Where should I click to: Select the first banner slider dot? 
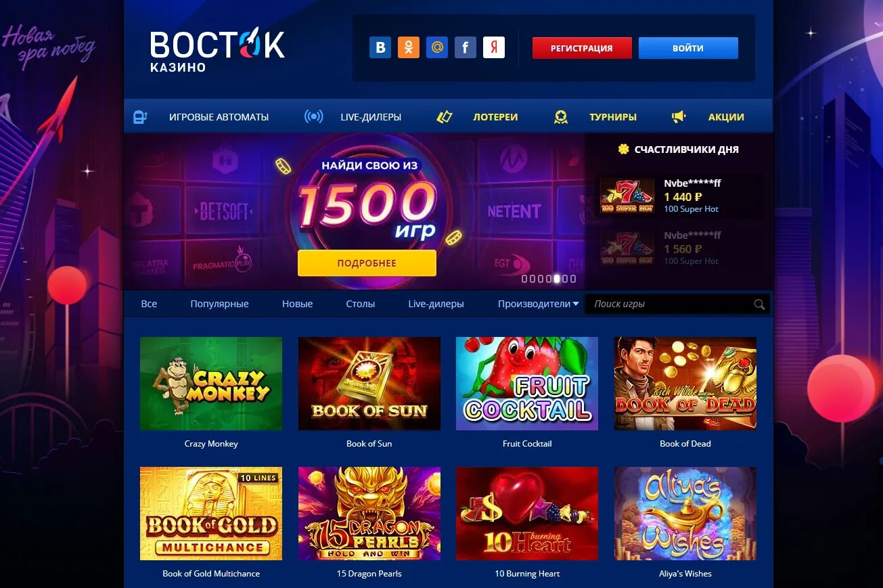click(524, 279)
